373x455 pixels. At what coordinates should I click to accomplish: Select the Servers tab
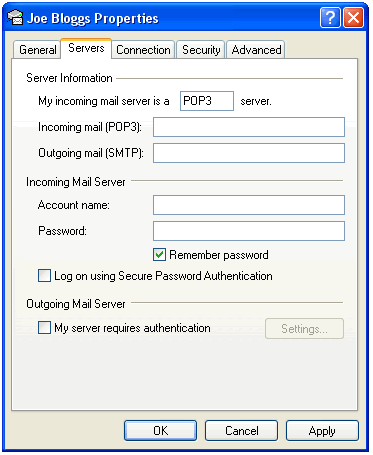(86, 48)
